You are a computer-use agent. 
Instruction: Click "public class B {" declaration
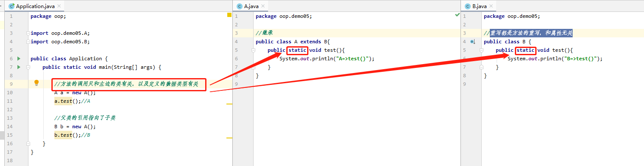pyautogui.click(x=507, y=42)
